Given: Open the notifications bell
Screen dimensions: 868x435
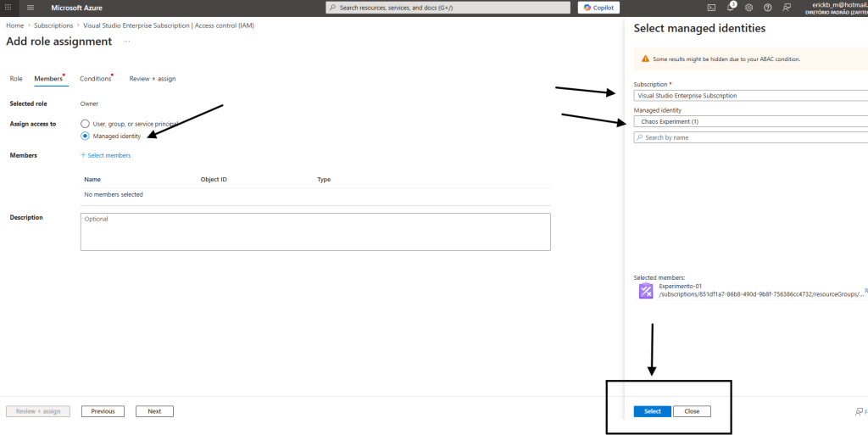Looking at the screenshot, I should tap(730, 8).
